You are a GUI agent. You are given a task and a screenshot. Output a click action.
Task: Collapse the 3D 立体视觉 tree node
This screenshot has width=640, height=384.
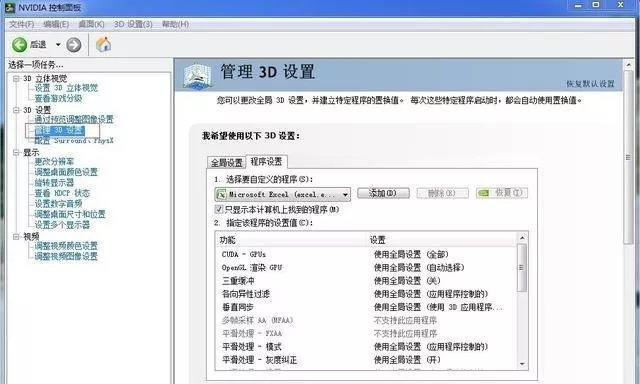click(x=16, y=78)
